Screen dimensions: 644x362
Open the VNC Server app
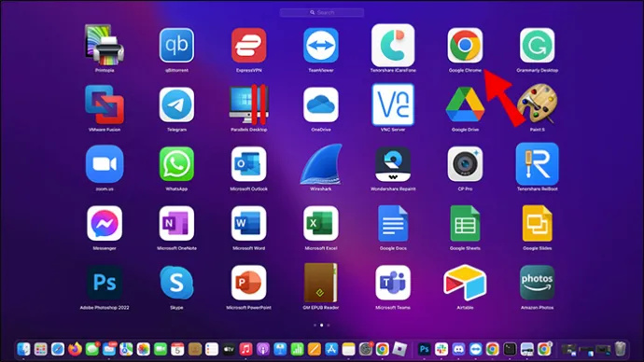[x=393, y=104]
